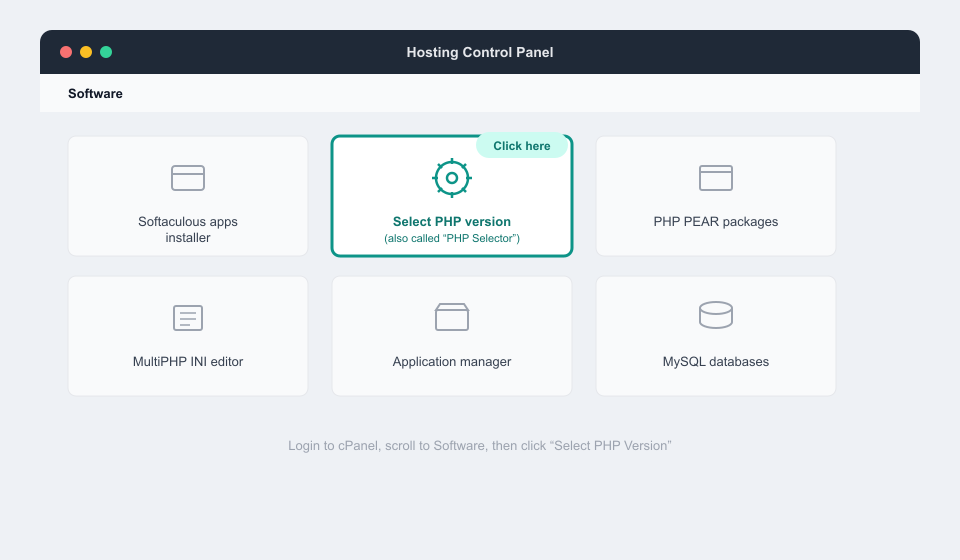
Task: Click the "Click here" badge
Action: (x=522, y=146)
